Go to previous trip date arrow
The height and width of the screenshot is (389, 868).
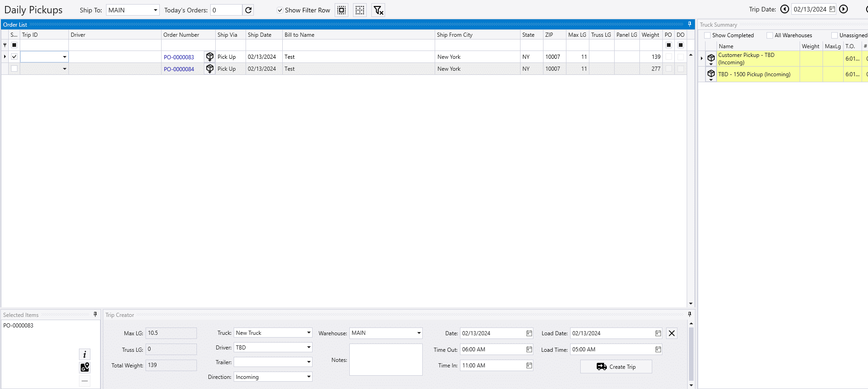[x=784, y=9]
